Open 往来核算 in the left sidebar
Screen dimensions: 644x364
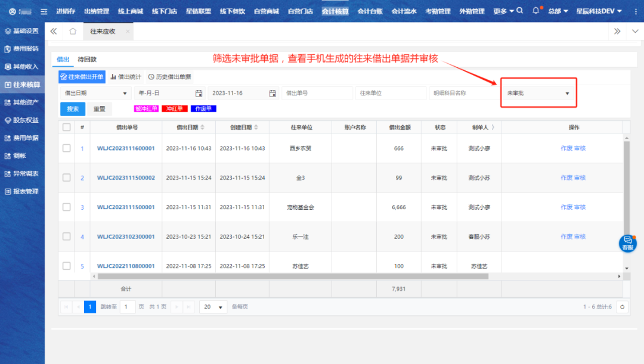click(x=22, y=85)
